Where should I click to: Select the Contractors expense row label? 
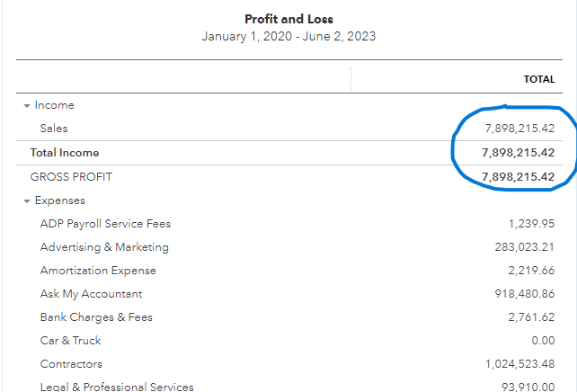(x=71, y=364)
